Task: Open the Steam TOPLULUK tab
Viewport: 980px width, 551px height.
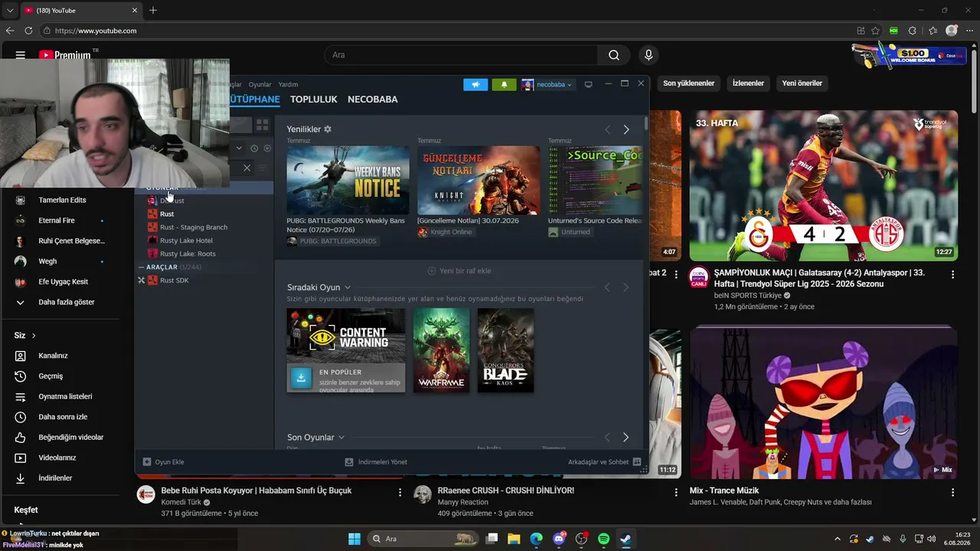Action: pyautogui.click(x=314, y=99)
